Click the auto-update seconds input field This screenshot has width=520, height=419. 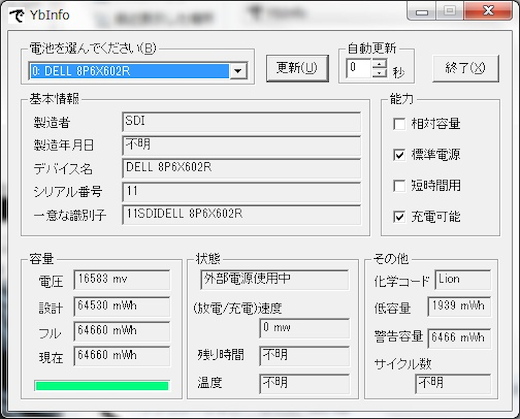(359, 68)
